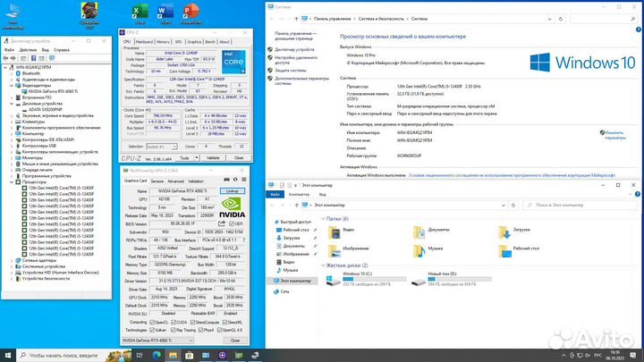Open Изображения folder in main pane
Screen dimensions: 644x362
coord(348,250)
